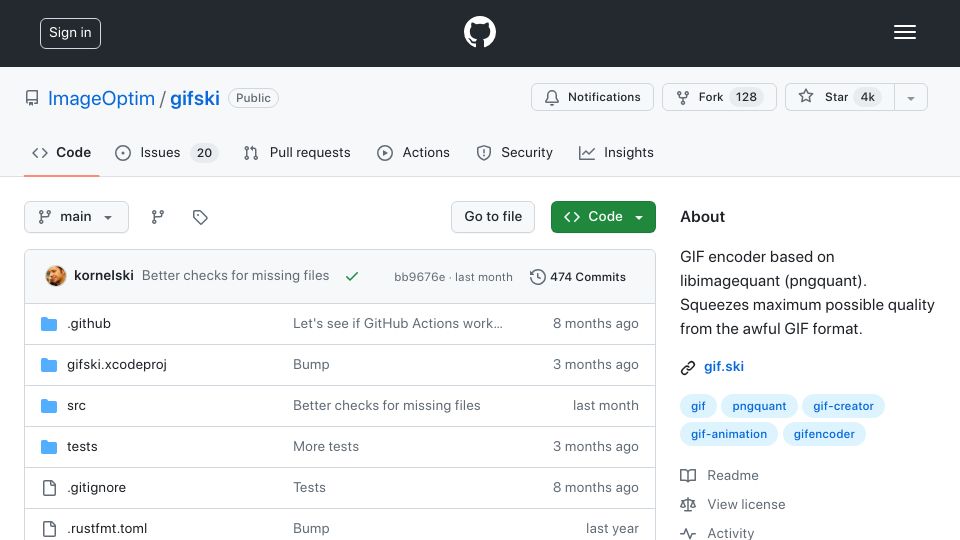This screenshot has height=540, width=960.
Task: Click the link chain icon beside gif.ski
Action: [x=688, y=367]
